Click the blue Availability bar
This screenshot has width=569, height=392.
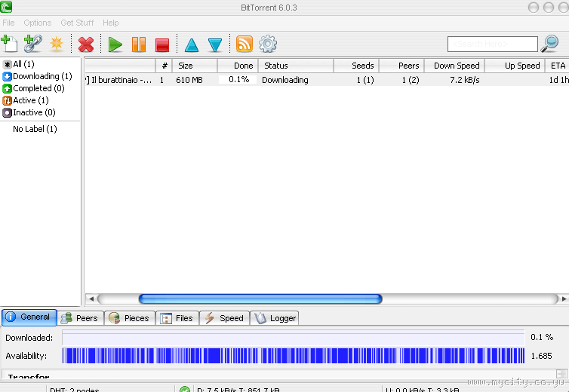coord(294,356)
